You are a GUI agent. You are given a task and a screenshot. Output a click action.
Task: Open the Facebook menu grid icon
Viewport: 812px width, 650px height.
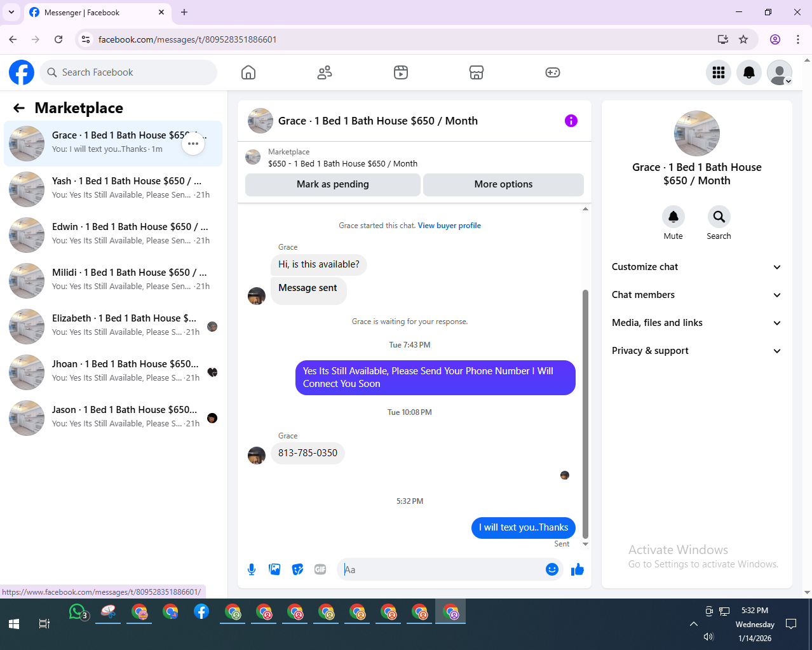(719, 72)
